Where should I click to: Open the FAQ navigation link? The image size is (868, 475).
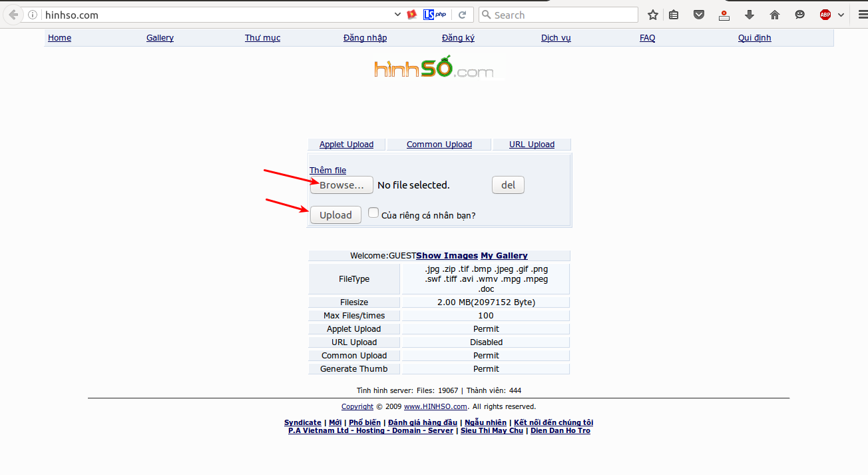[647, 38]
